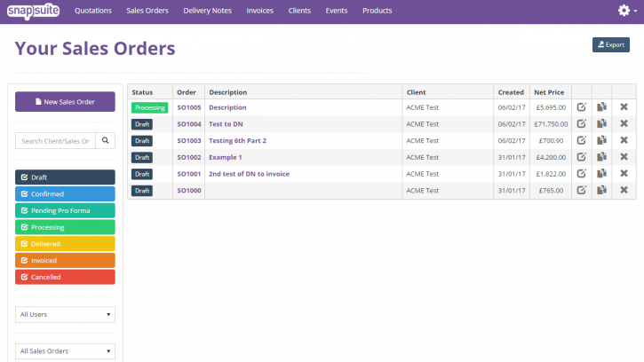Open the settings gear menu

pyautogui.click(x=627, y=11)
